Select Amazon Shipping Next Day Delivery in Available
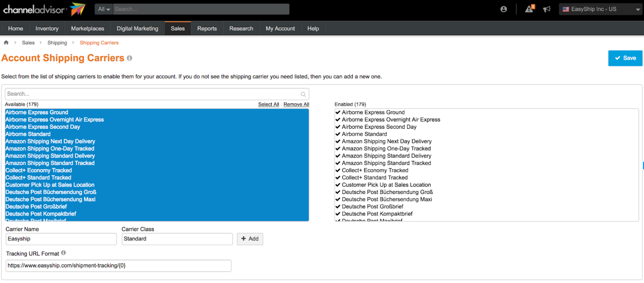The height and width of the screenshot is (283, 644). [x=157, y=141]
